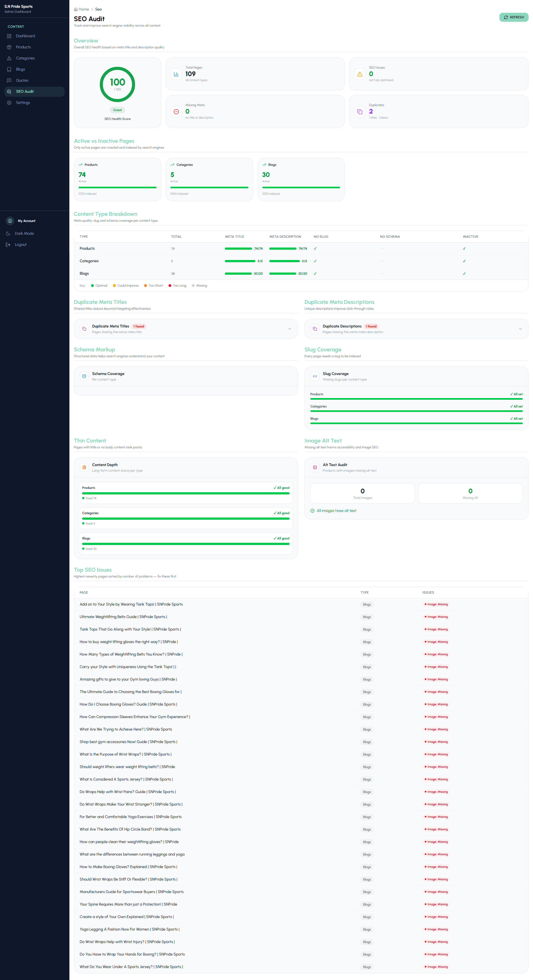Click the Quotes message icon in sidebar

click(9, 80)
